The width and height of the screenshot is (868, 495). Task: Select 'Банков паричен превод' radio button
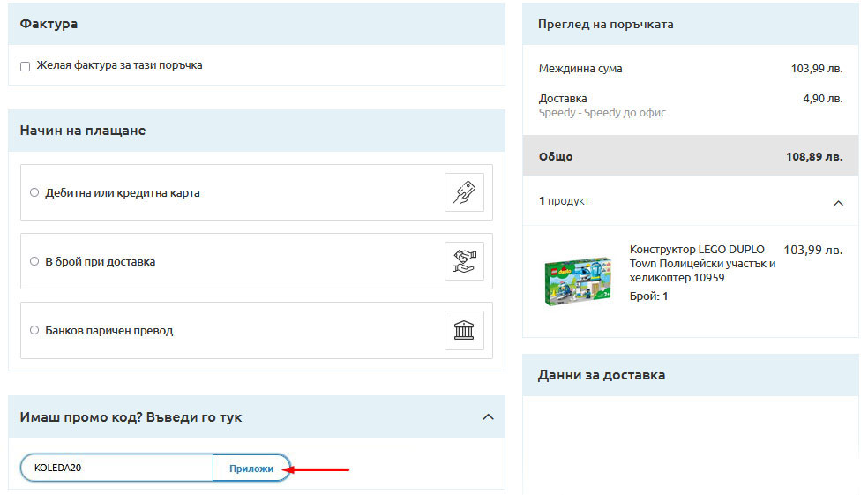(34, 330)
